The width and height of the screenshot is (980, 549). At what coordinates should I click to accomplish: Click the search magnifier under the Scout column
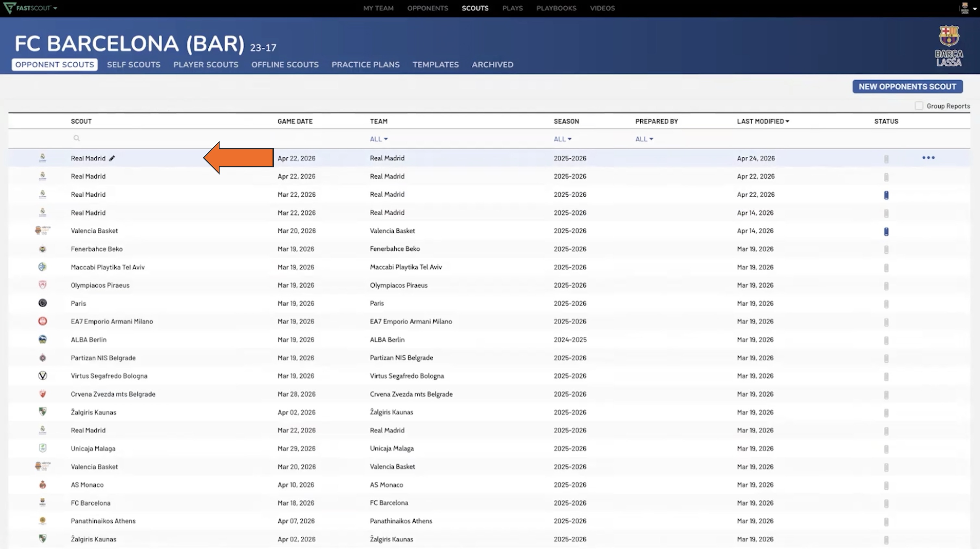(77, 138)
